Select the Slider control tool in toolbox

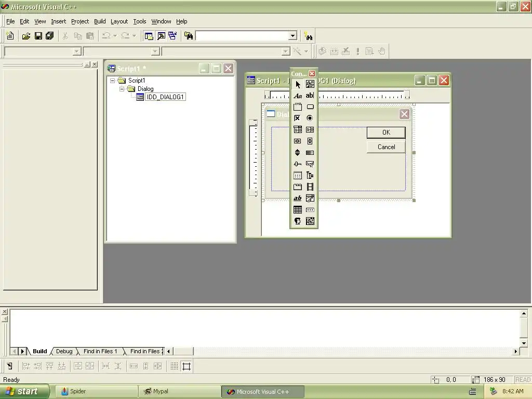coord(298,164)
